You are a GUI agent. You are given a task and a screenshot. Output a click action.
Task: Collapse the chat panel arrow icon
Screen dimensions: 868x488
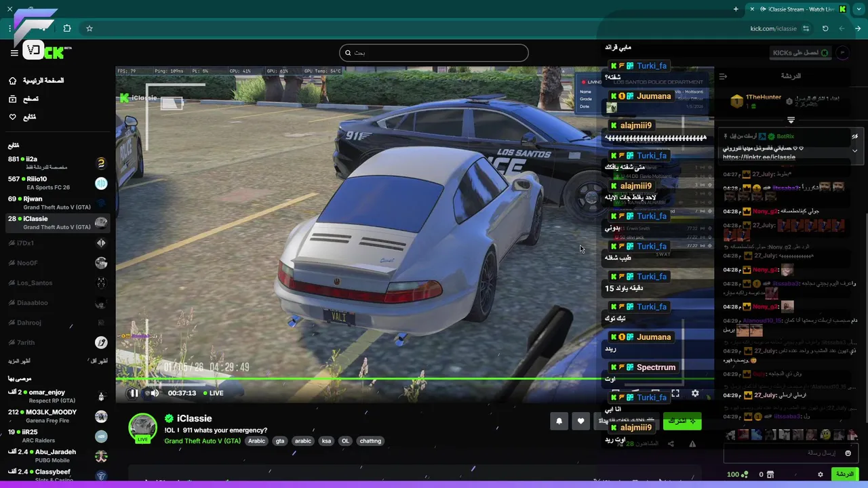pos(723,77)
